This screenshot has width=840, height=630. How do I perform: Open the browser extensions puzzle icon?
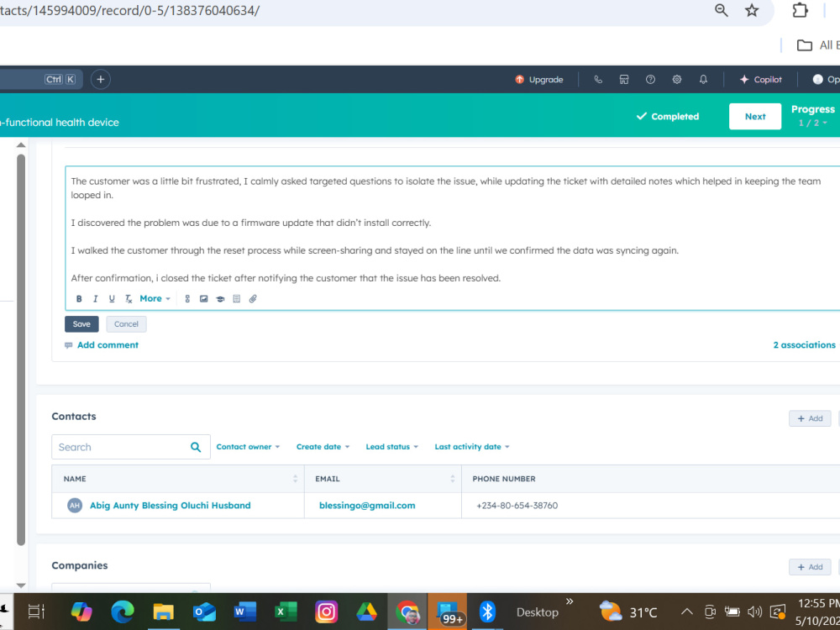tap(800, 10)
